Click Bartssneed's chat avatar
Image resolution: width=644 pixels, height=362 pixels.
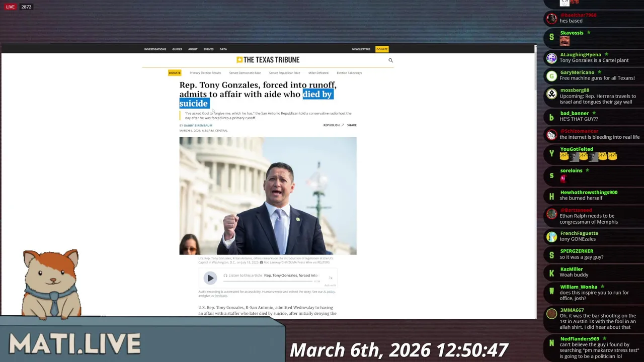point(552,214)
